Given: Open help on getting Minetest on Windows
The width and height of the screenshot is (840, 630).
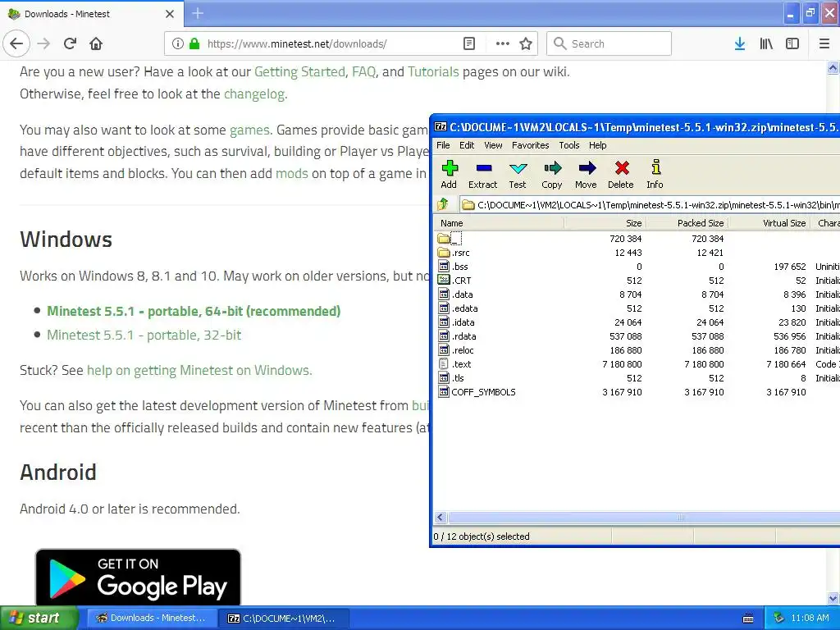Looking at the screenshot, I should [199, 370].
